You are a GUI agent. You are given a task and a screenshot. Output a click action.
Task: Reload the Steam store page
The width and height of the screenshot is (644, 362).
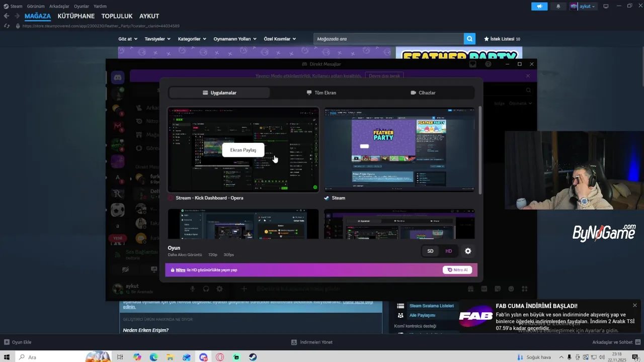7,26
